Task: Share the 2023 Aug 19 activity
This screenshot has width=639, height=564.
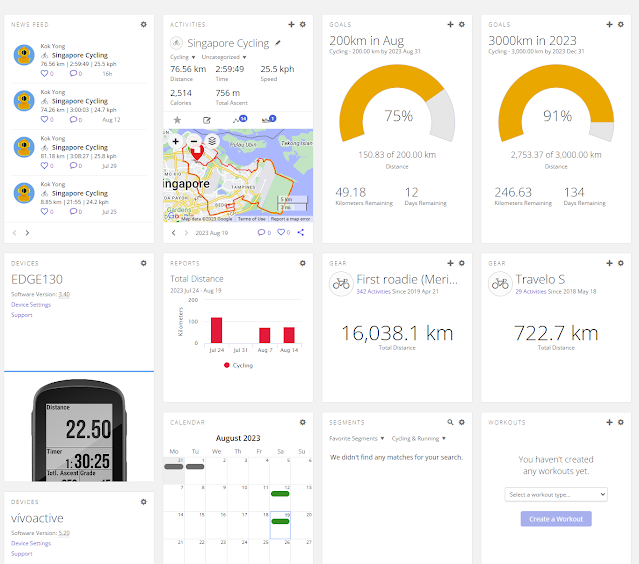Action: pos(301,232)
